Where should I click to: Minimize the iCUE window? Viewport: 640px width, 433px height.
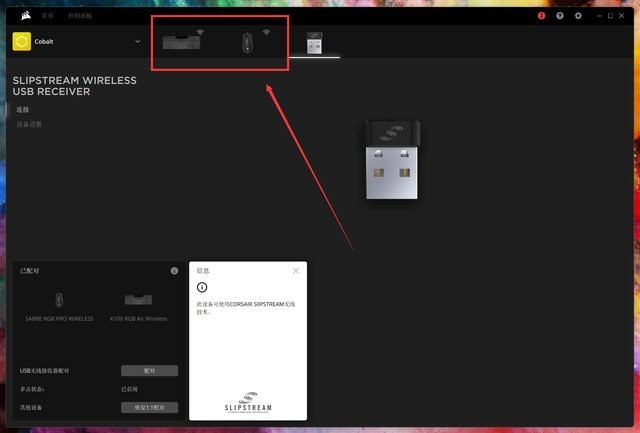599,16
